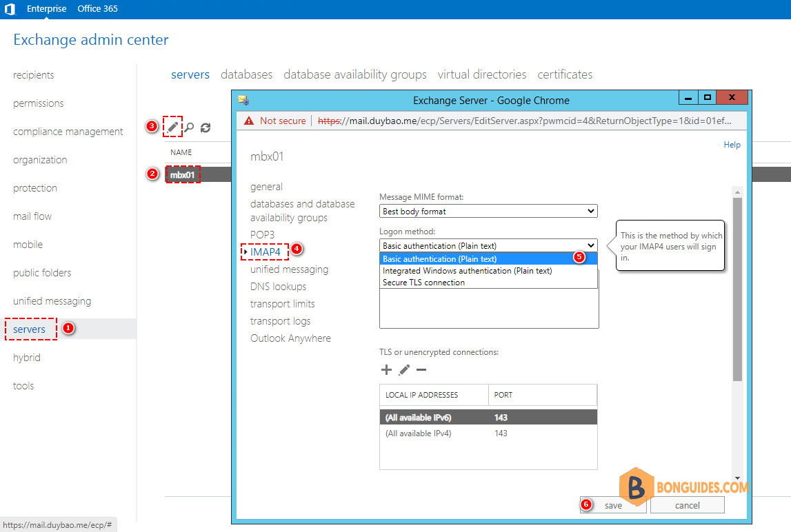Open tools in the left navigation
791x532 pixels.
pyautogui.click(x=23, y=386)
